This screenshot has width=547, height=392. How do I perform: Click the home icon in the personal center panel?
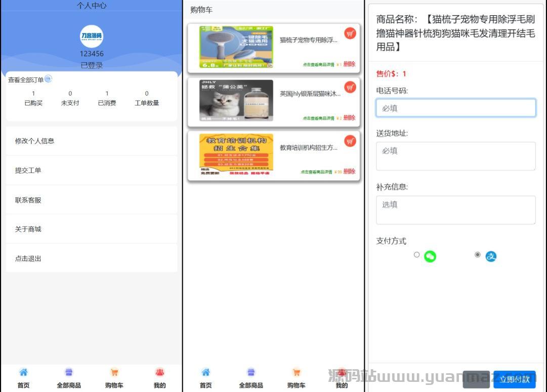point(23,373)
